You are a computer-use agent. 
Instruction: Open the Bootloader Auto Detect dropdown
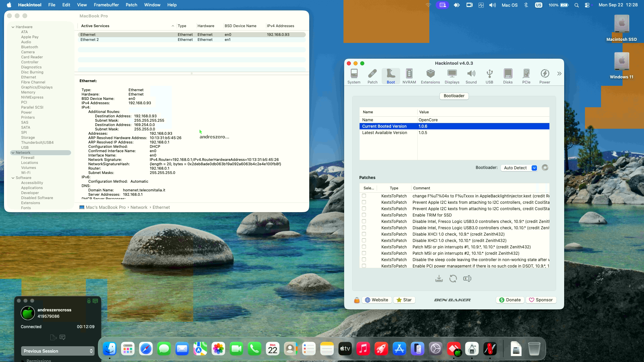point(519,168)
